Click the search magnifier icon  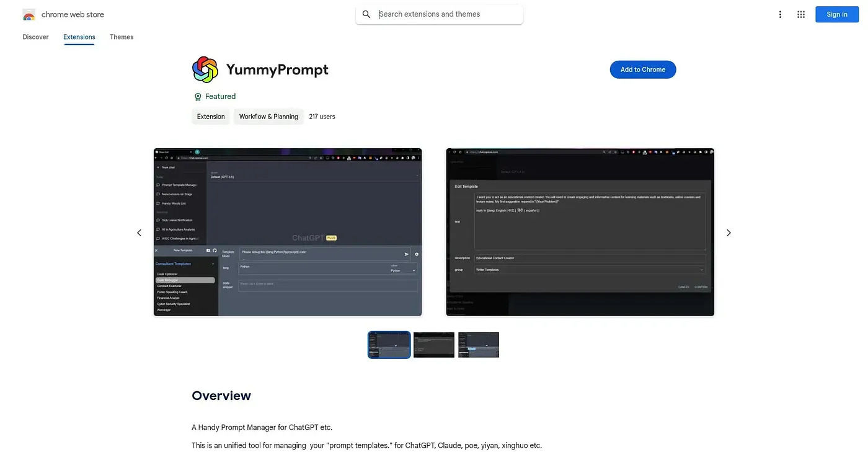tap(366, 14)
